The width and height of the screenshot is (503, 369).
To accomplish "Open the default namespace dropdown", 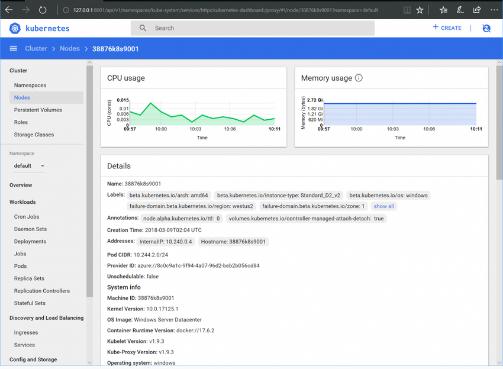I will pyautogui.click(x=29, y=166).
